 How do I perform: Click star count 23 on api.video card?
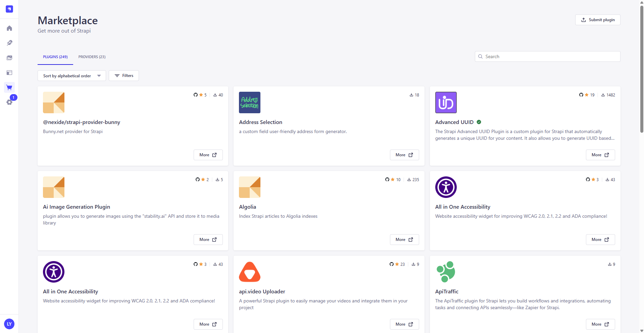tap(403, 264)
